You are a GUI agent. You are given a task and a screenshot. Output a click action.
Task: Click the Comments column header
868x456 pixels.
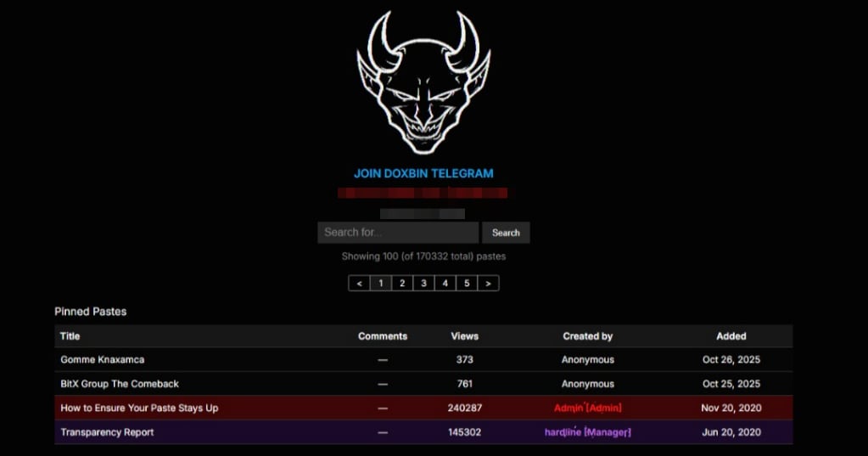coord(383,336)
